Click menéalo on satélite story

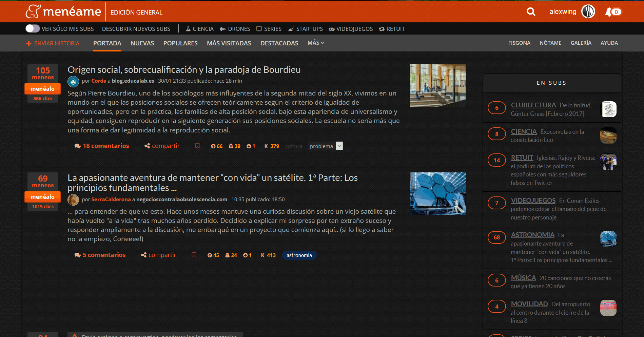(x=42, y=197)
